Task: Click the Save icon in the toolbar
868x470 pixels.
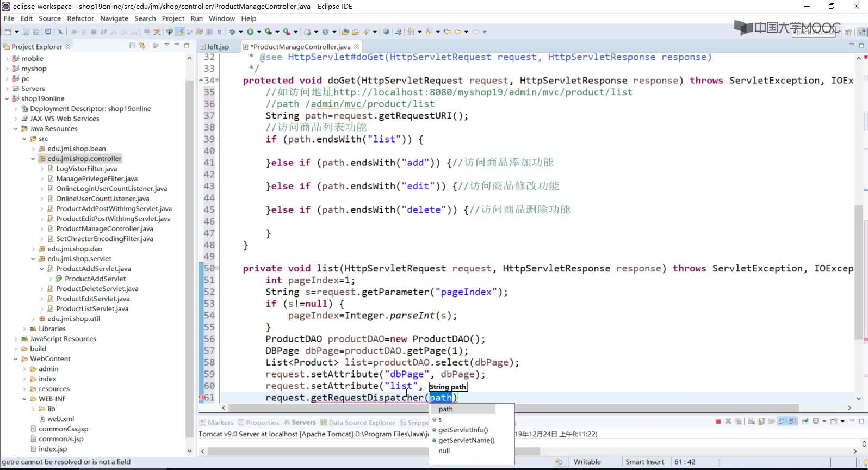Action: pos(26,32)
